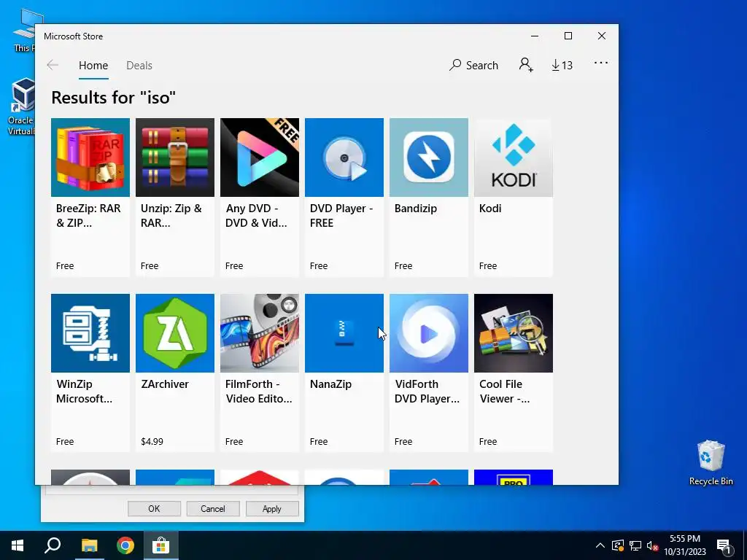
Task: Maximize the Microsoft Store window
Action: [568, 36]
